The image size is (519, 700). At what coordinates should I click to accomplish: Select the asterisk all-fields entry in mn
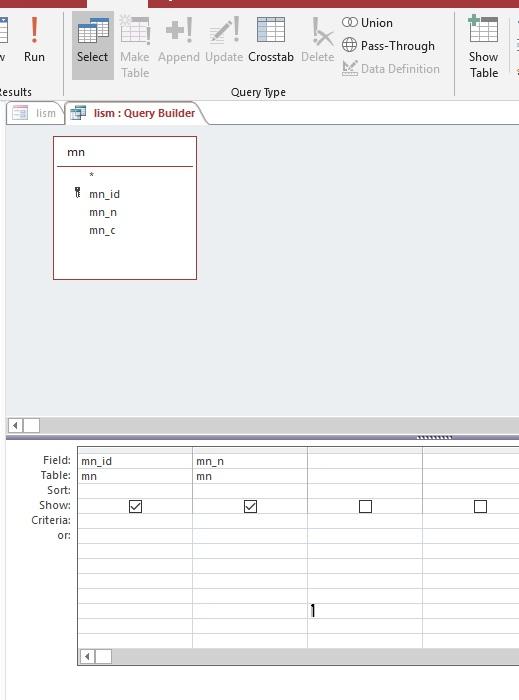coord(91,175)
